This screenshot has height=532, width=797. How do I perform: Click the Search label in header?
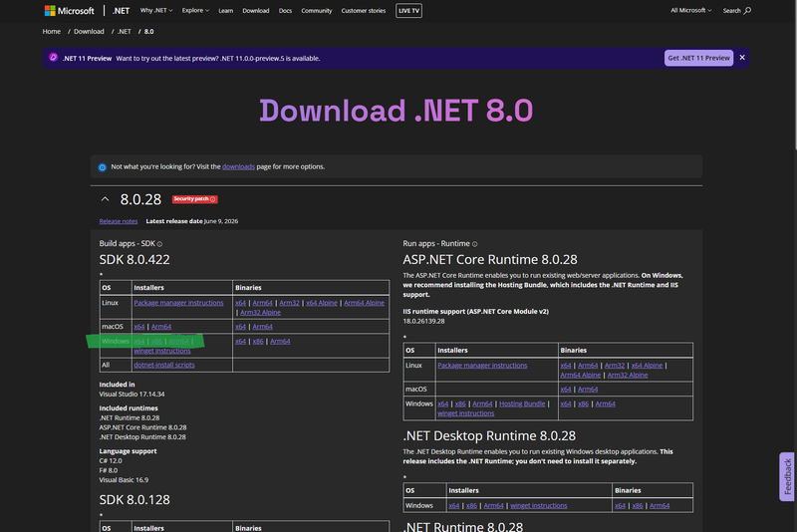(x=732, y=11)
